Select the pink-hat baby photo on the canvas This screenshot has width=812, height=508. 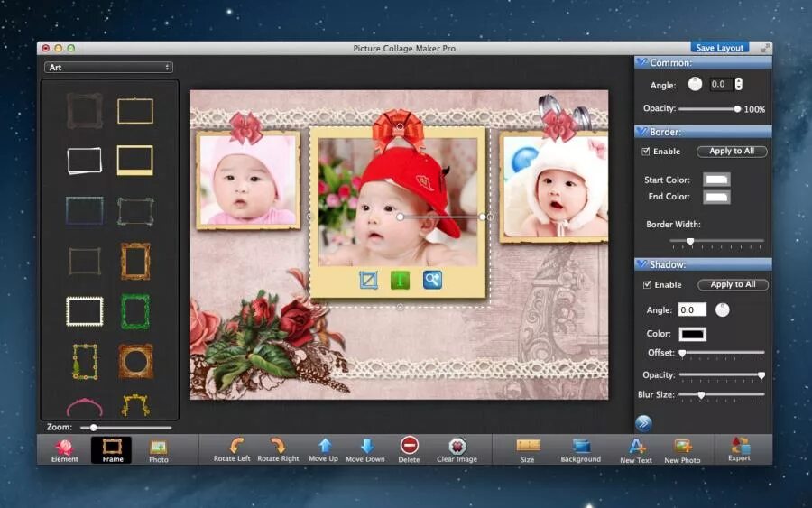pos(249,180)
